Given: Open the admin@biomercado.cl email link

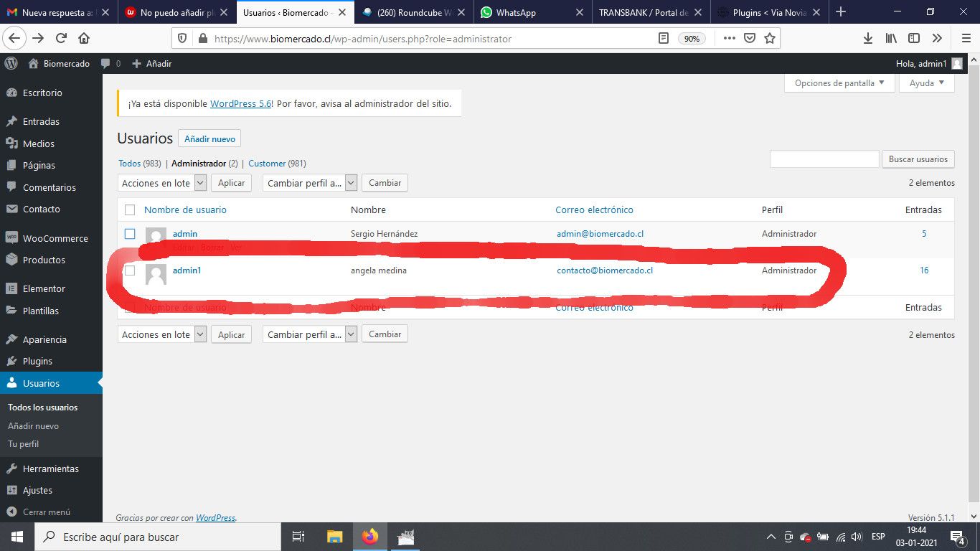Looking at the screenshot, I should 600,234.
